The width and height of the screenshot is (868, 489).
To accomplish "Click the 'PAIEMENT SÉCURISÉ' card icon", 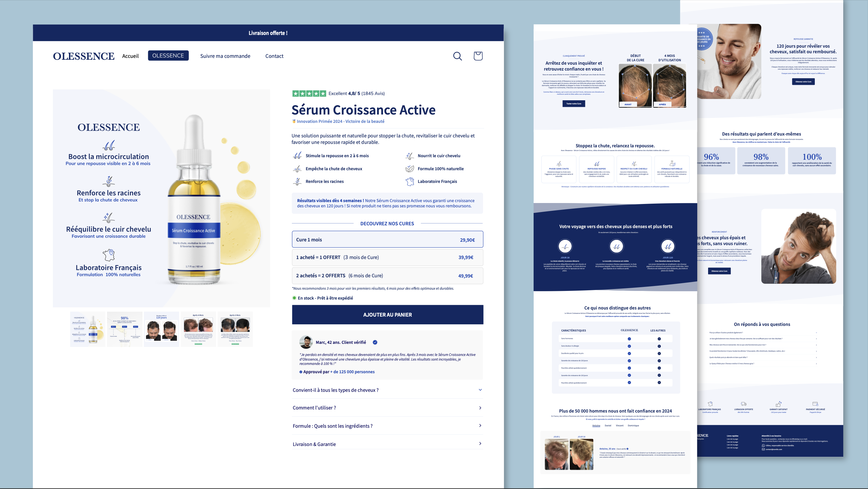I will tap(815, 404).
